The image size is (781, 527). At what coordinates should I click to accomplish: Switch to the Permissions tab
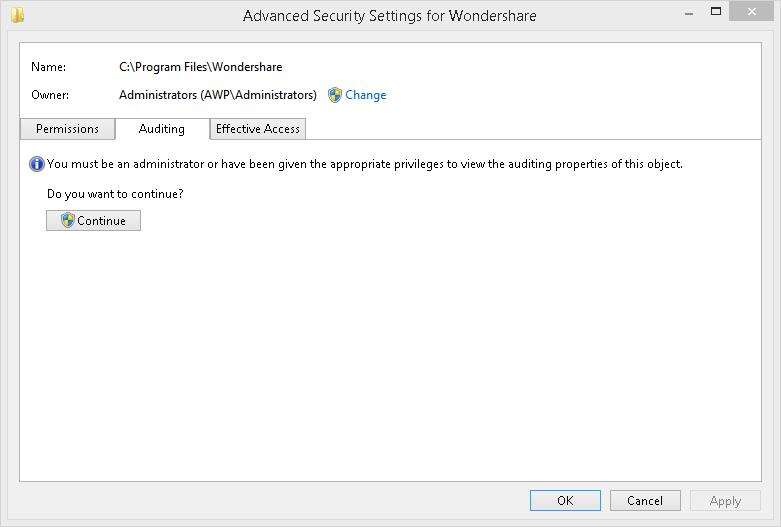[67, 129]
